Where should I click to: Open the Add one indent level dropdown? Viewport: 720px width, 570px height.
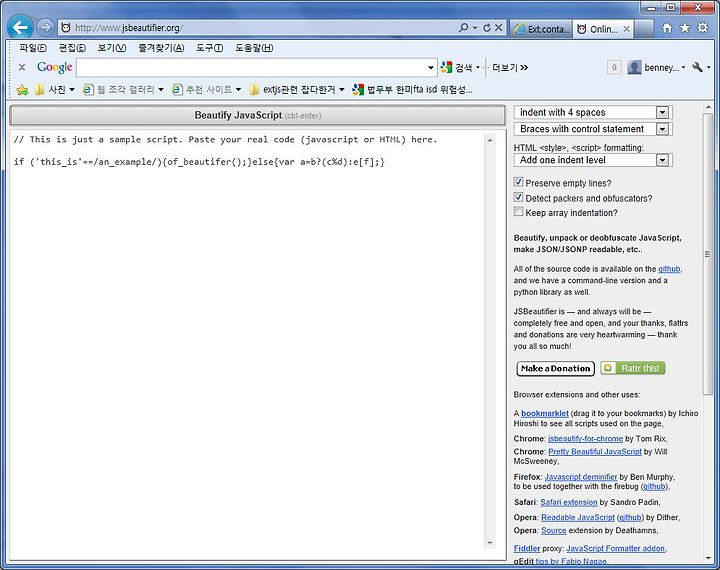(x=593, y=160)
